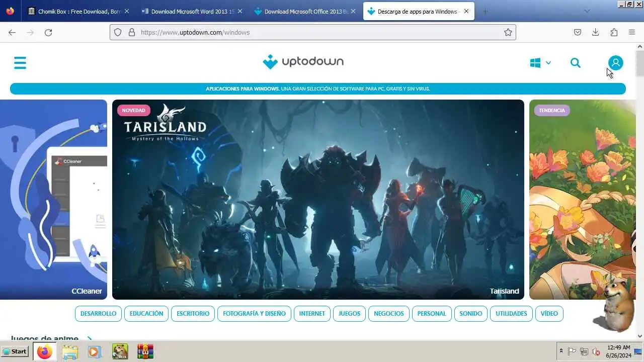This screenshot has width=644, height=362.
Task: Select the JUEGOS category
Action: pos(349,313)
